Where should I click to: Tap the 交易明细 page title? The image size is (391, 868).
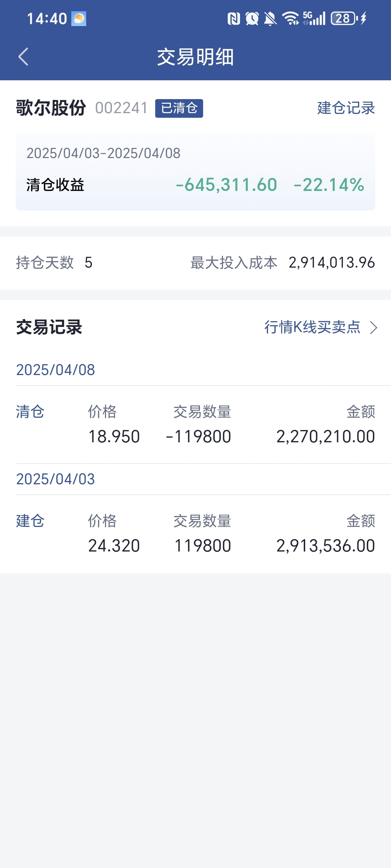[x=195, y=57]
